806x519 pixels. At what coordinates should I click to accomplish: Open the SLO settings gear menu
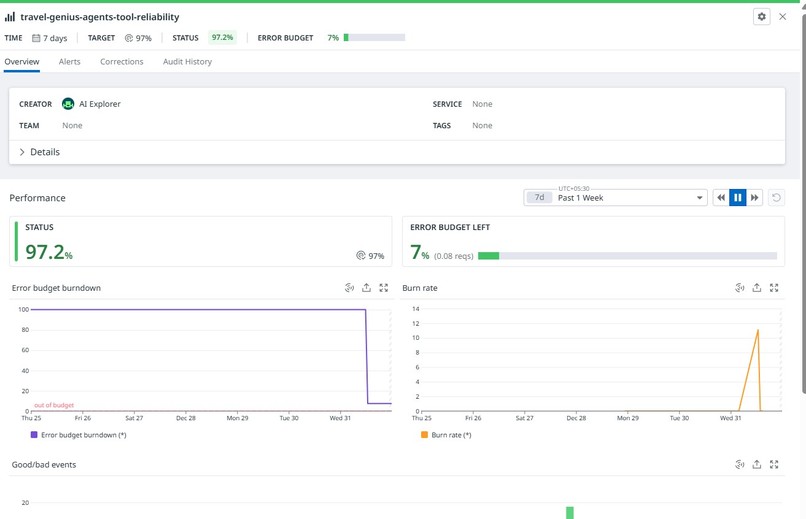point(761,16)
